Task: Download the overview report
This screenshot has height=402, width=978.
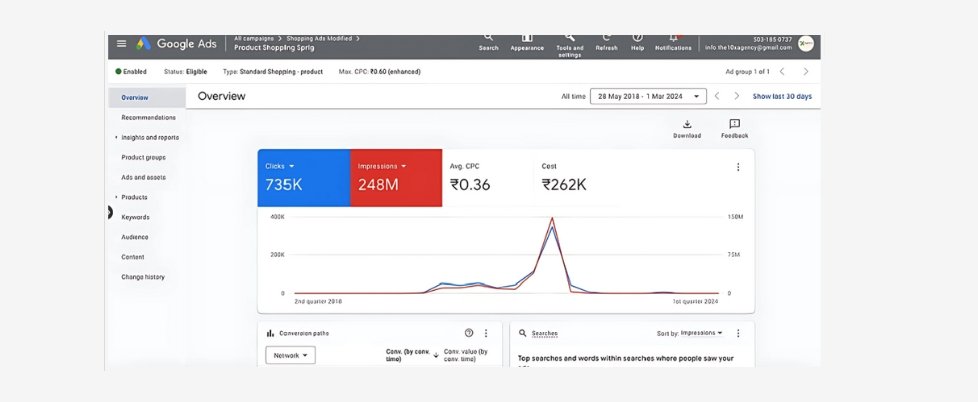Action: 687,125
